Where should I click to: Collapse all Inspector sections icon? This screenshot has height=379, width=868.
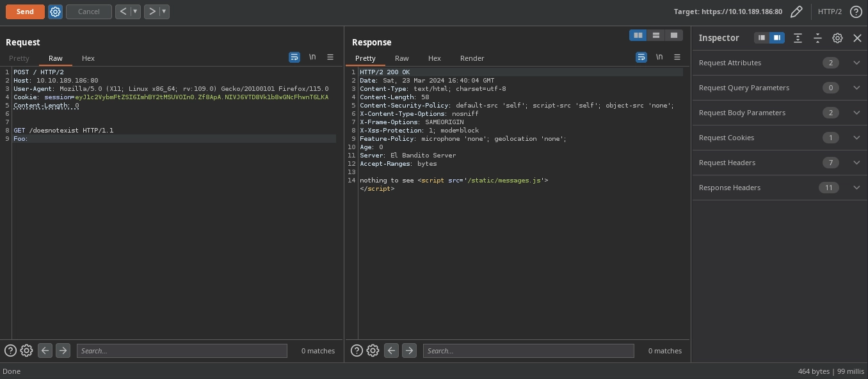(x=817, y=38)
